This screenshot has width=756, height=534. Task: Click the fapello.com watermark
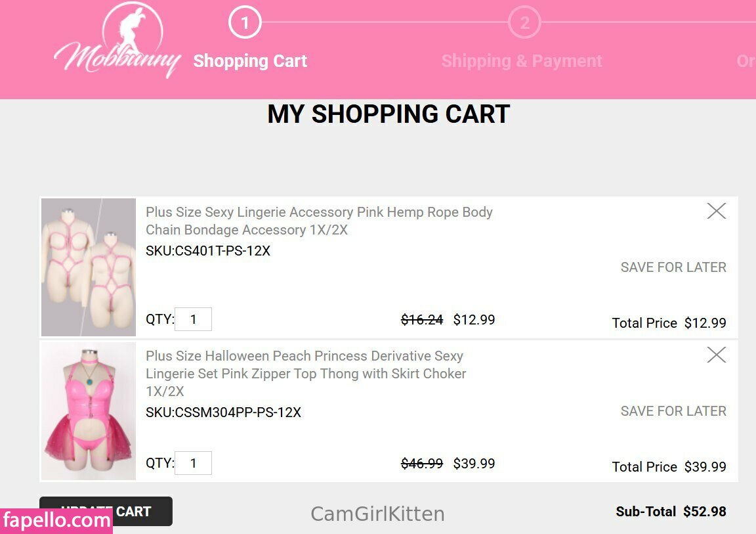(56, 520)
